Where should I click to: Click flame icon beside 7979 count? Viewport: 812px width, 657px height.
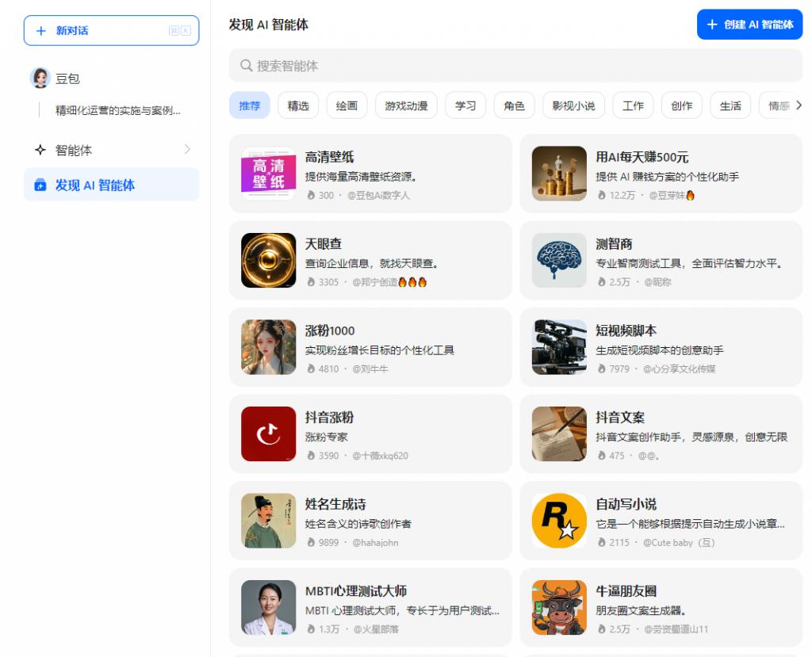pos(602,369)
